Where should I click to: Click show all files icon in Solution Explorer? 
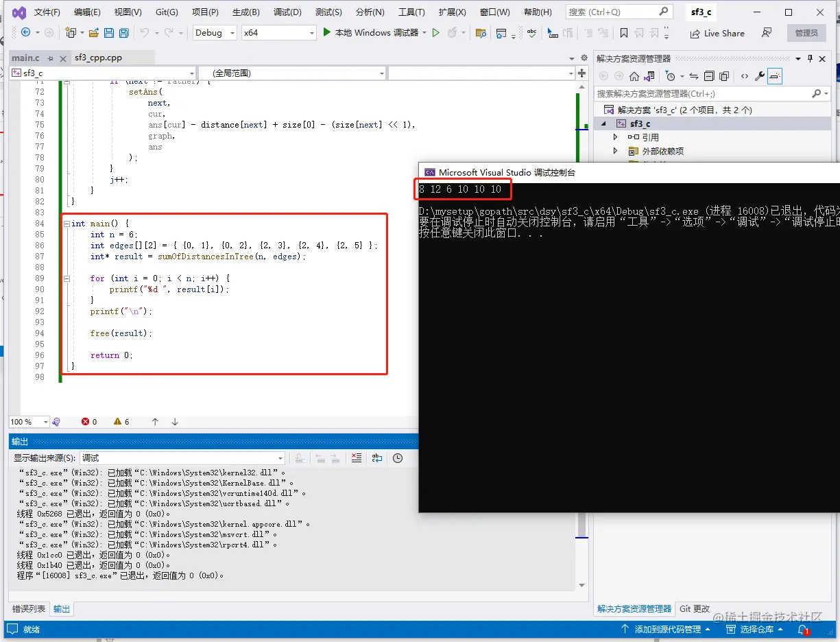pyautogui.click(x=724, y=76)
